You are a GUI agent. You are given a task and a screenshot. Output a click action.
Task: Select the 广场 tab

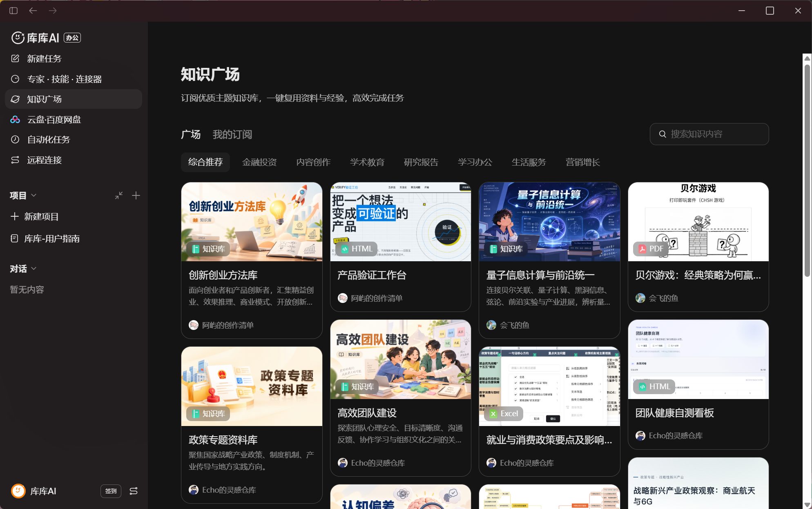(191, 135)
